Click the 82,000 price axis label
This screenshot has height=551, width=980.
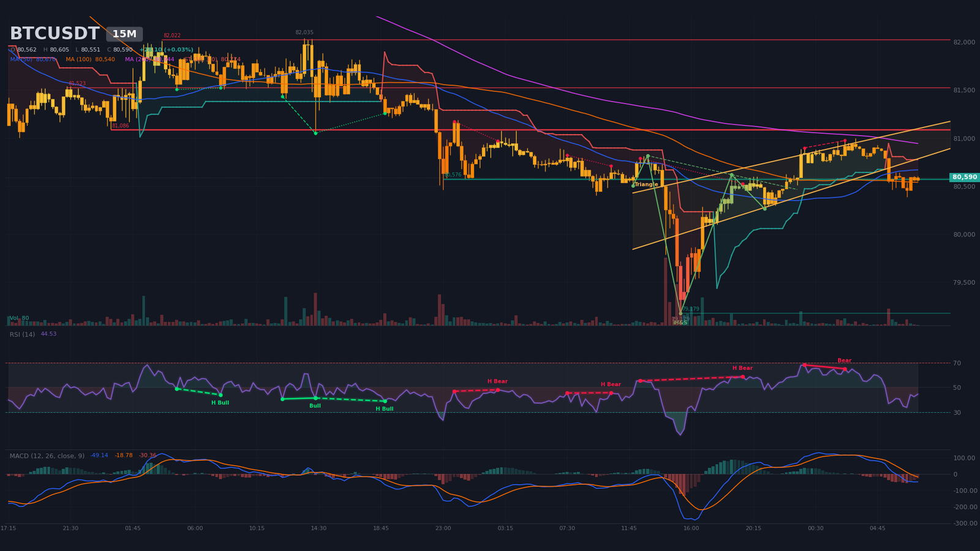coord(964,42)
